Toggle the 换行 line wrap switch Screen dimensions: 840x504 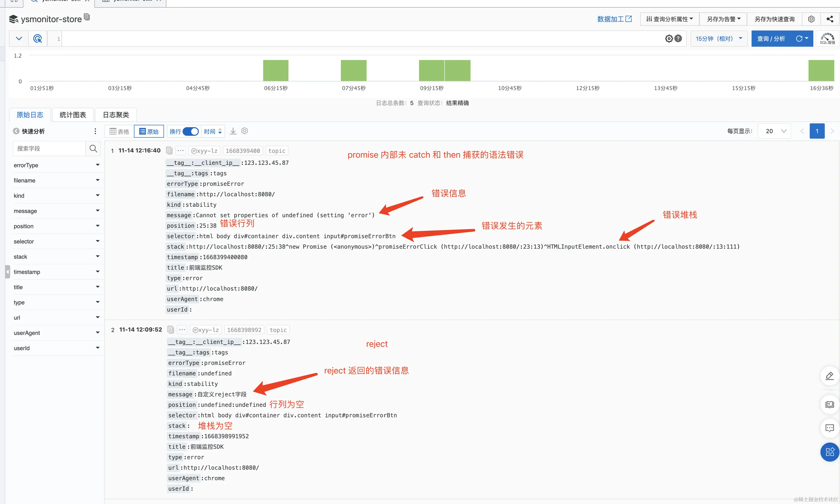190,132
